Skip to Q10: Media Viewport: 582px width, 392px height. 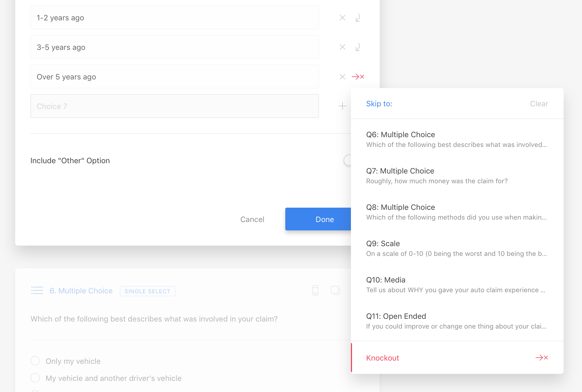457,285
